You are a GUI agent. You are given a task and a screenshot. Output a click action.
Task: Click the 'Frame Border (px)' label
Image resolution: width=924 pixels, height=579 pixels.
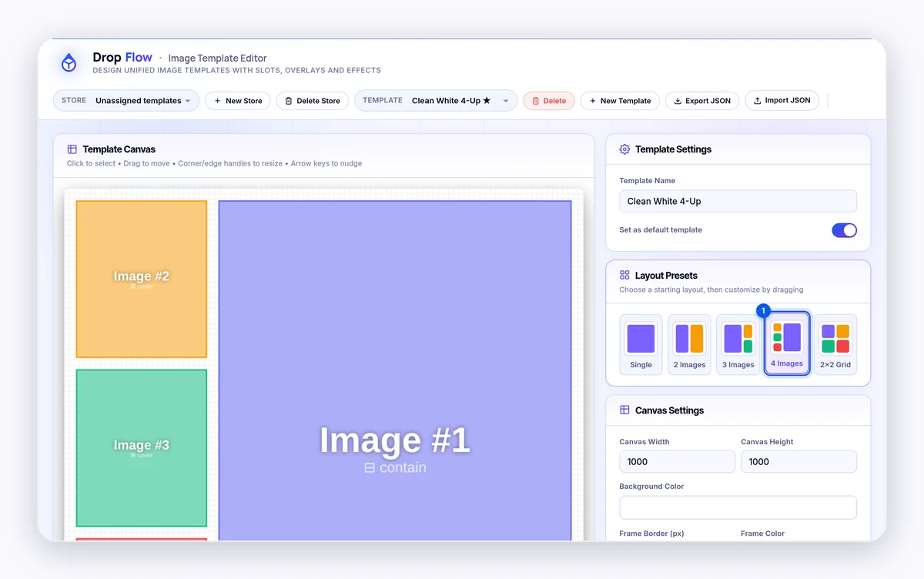651,533
